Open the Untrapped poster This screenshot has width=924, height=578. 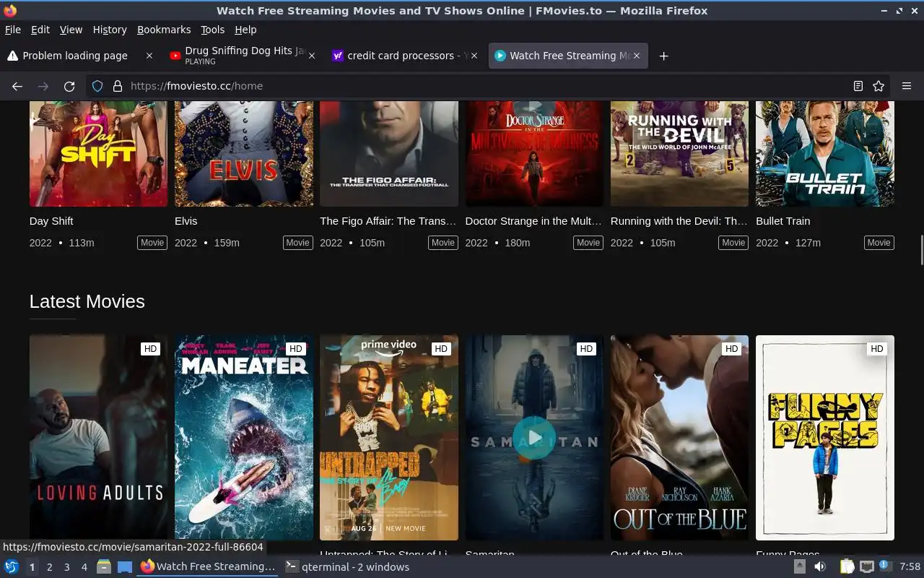[x=389, y=438]
